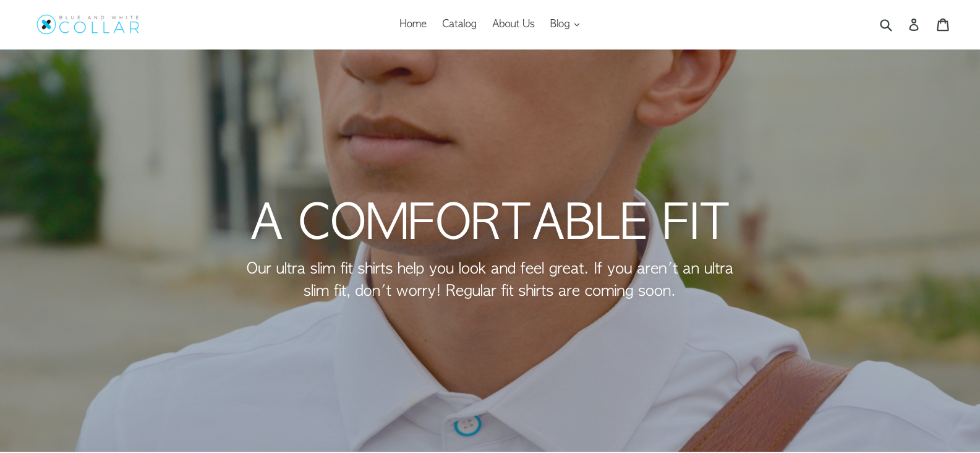Expand the chevron next to Blog
The image size is (980, 453).
pyautogui.click(x=577, y=25)
